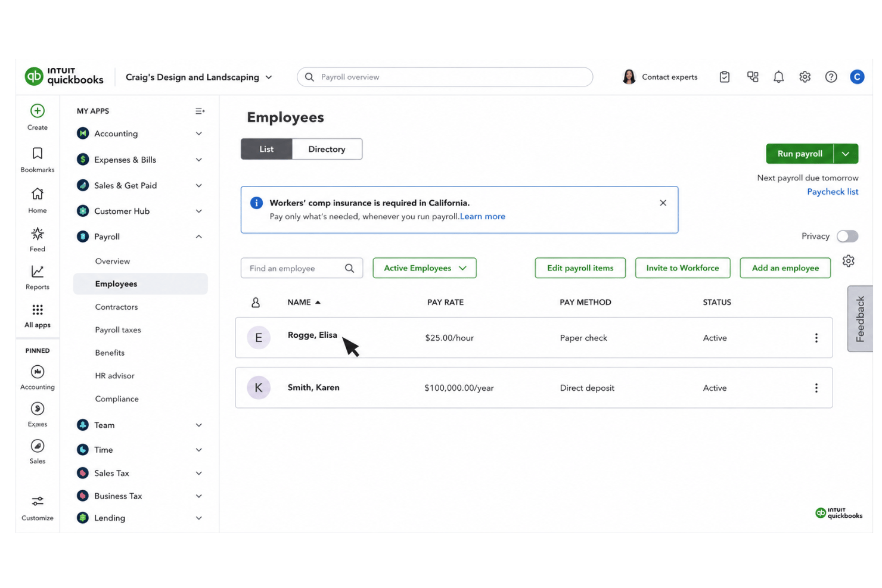Image resolution: width=882 pixels, height=588 pixels.
Task: Open HR advisor page
Action: [x=114, y=376]
